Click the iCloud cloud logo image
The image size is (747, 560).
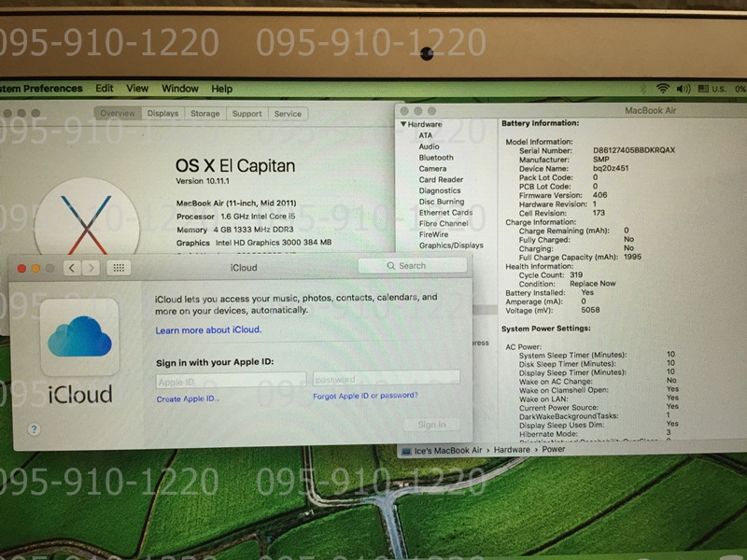click(x=79, y=337)
